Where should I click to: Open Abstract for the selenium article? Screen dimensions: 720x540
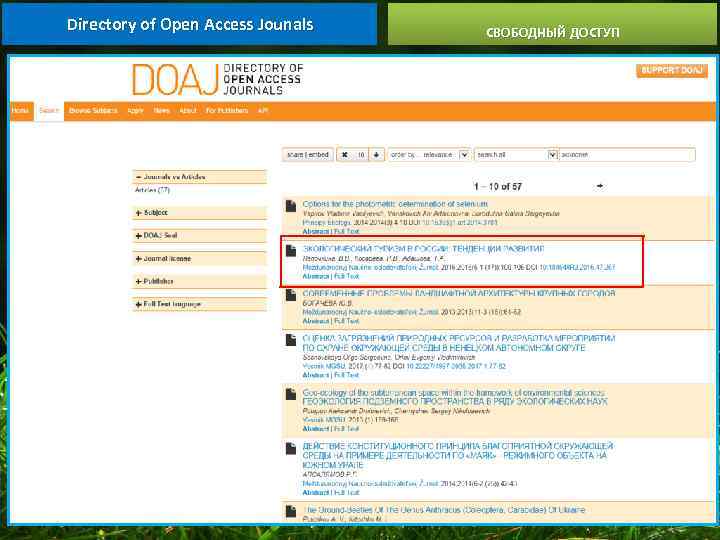point(316,231)
